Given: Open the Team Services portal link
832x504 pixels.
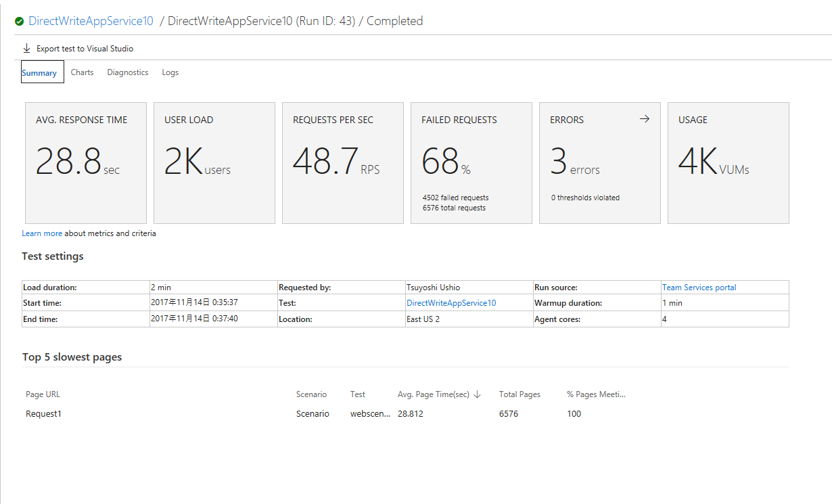Looking at the screenshot, I should click(x=699, y=287).
